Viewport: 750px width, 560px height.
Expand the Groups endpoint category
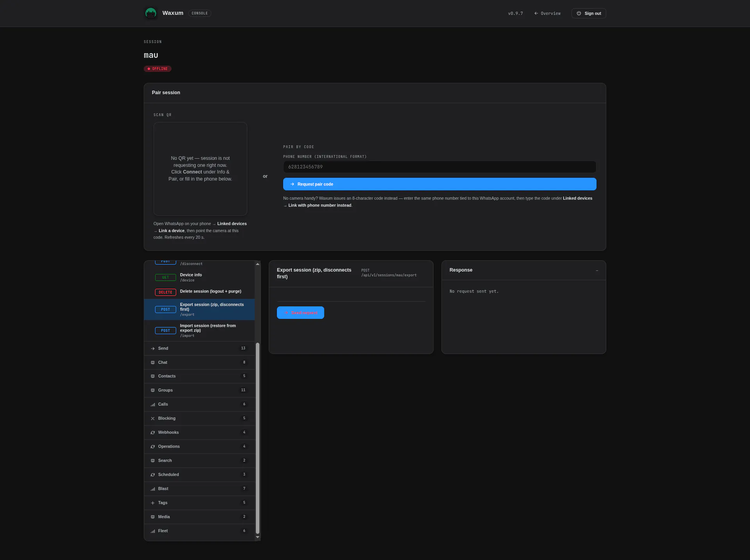[200, 390]
